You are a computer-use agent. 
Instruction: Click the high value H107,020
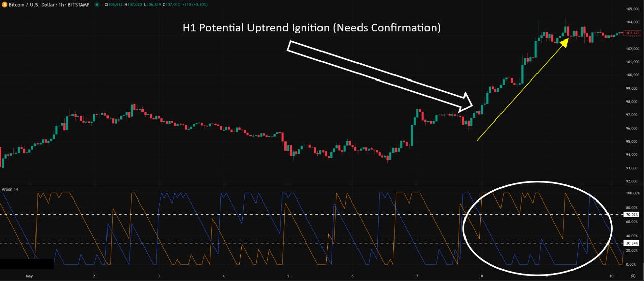point(132,4)
